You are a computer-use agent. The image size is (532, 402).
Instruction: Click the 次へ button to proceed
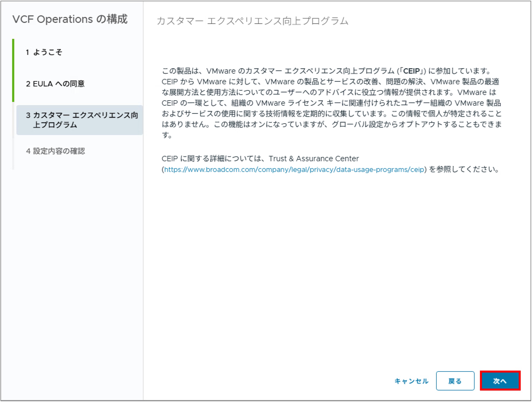pyautogui.click(x=500, y=381)
